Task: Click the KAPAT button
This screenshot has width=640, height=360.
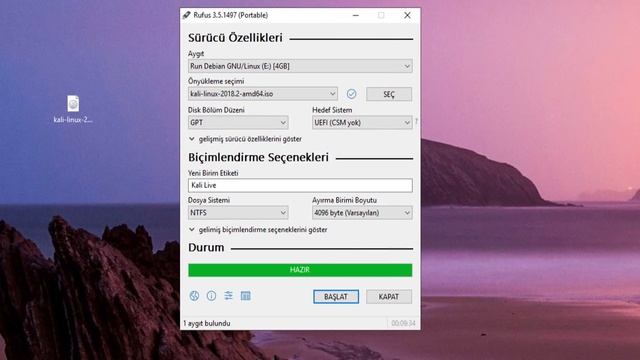Action: [x=389, y=297]
